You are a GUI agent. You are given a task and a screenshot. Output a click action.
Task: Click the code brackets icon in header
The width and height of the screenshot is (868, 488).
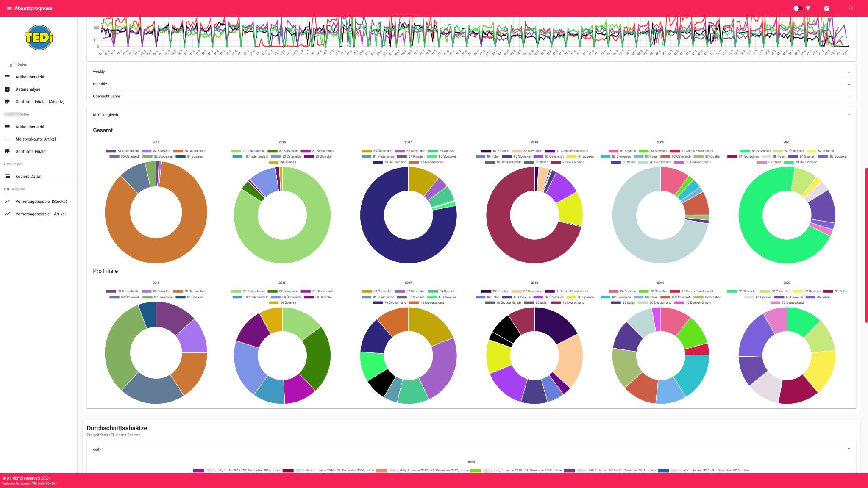pos(850,8)
